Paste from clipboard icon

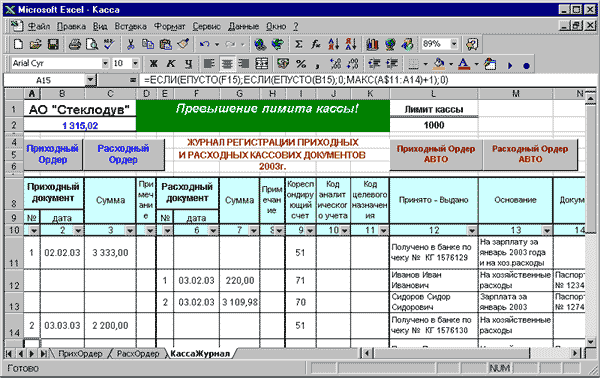(x=165, y=44)
